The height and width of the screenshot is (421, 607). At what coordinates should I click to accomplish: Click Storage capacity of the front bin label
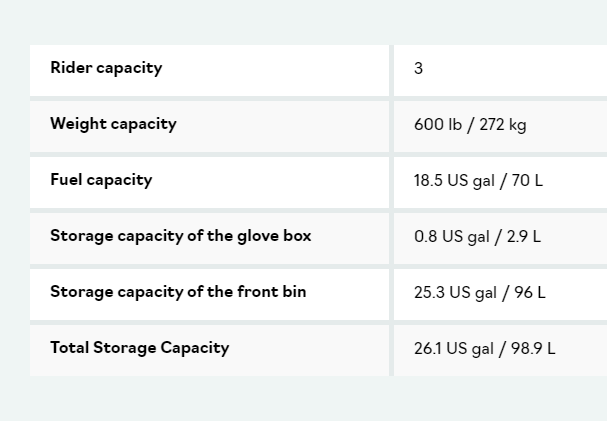click(178, 292)
